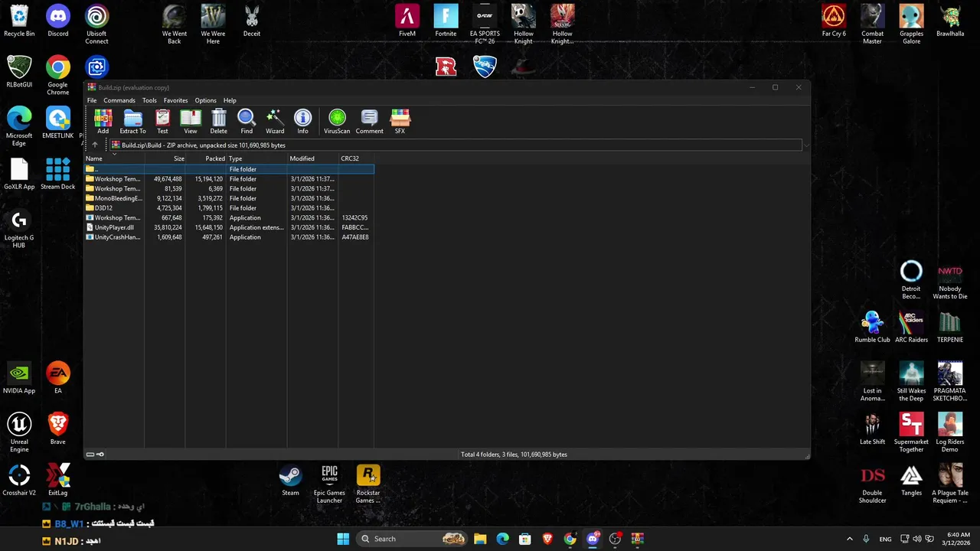
Task: Sort files by Type column header
Action: (256, 158)
